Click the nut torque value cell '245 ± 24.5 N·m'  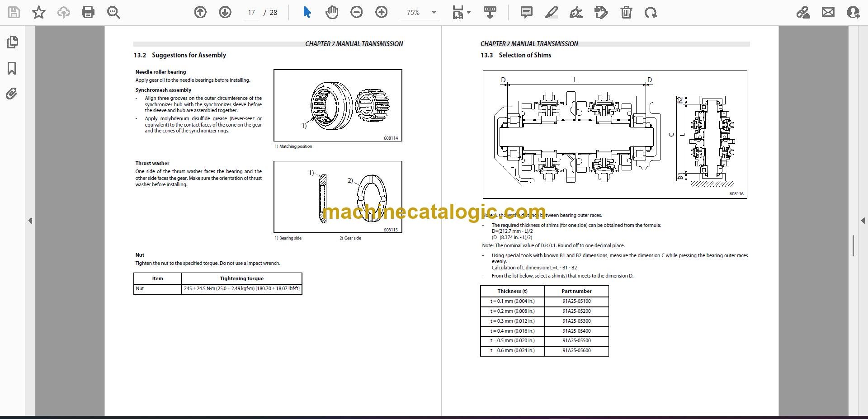click(242, 288)
